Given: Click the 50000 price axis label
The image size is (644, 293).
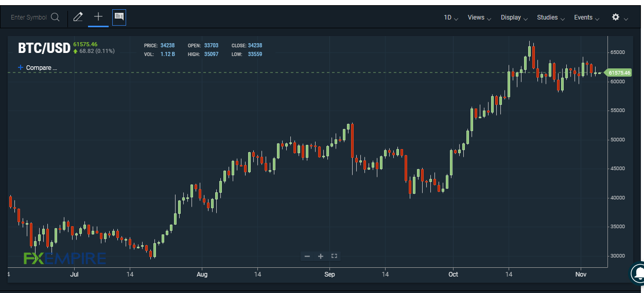Looking at the screenshot, I should (617, 140).
